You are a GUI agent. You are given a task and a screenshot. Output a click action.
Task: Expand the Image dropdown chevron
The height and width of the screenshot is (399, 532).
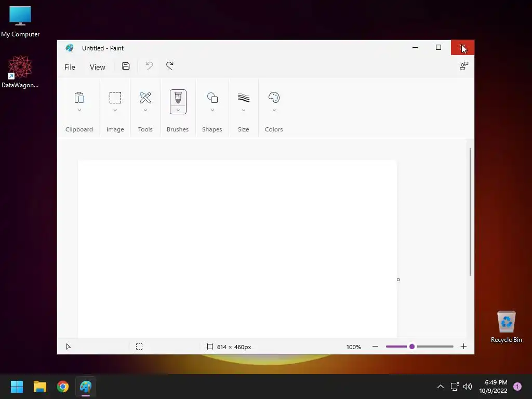[115, 110]
